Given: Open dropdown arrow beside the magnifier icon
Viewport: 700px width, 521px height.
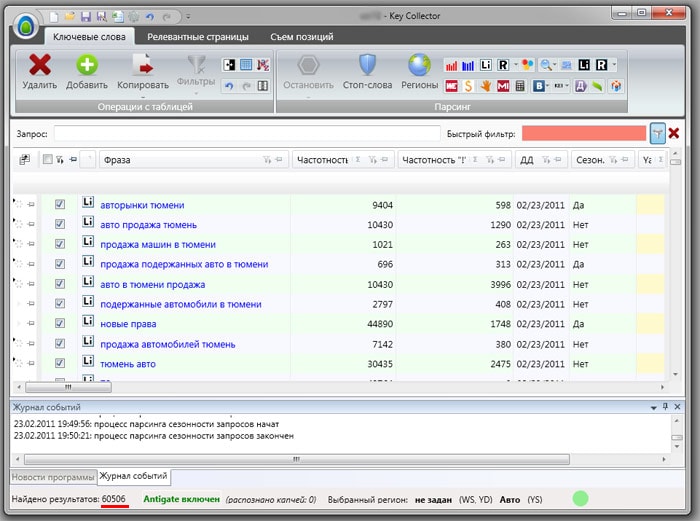Looking at the screenshot, I should click(x=554, y=65).
